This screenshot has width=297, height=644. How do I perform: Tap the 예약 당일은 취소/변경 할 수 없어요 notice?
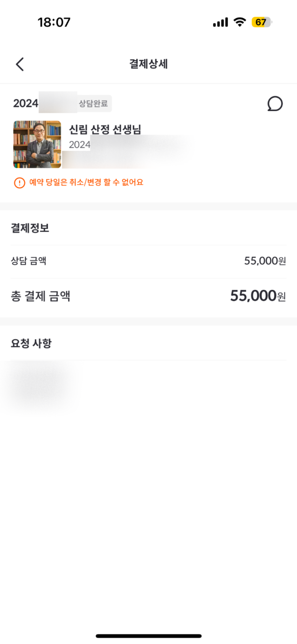(86, 182)
